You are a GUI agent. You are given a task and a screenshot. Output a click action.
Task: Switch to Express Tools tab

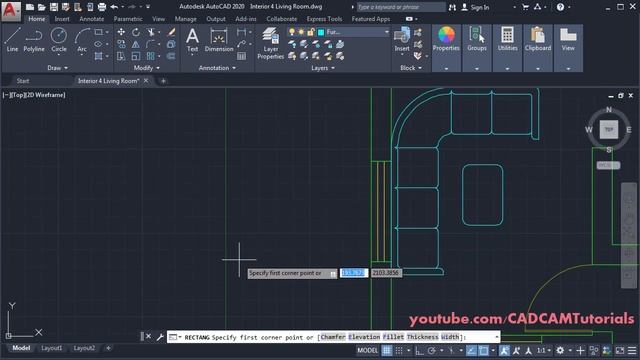[x=324, y=19]
